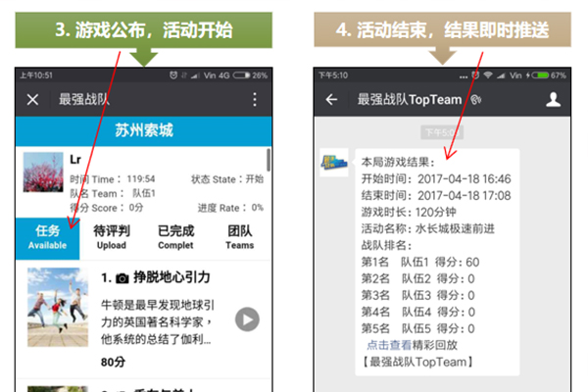This screenshot has width=588, height=392.
Task: Open the profile person icon in the chat header
Action: point(553,99)
